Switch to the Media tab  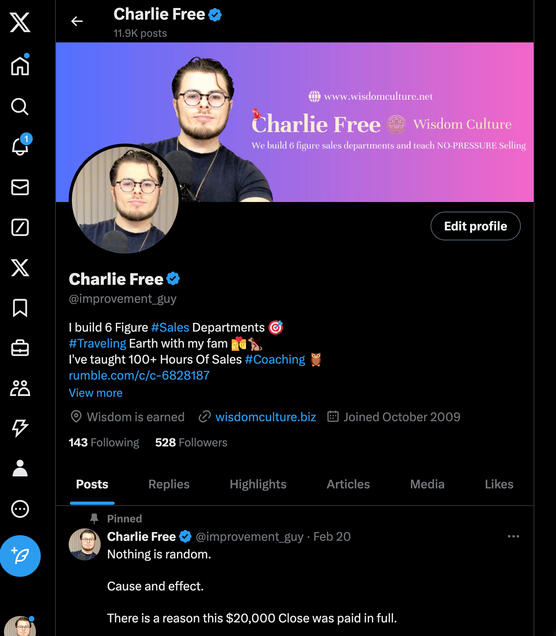427,484
